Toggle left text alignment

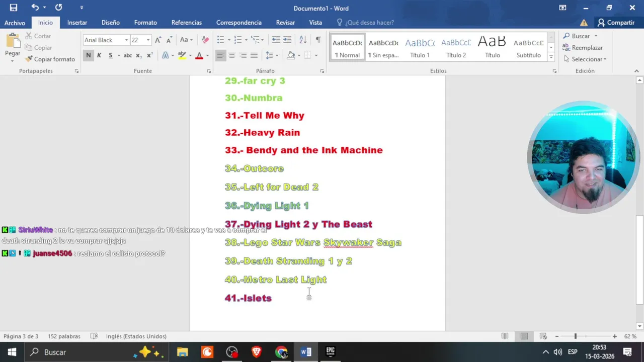[221, 55]
